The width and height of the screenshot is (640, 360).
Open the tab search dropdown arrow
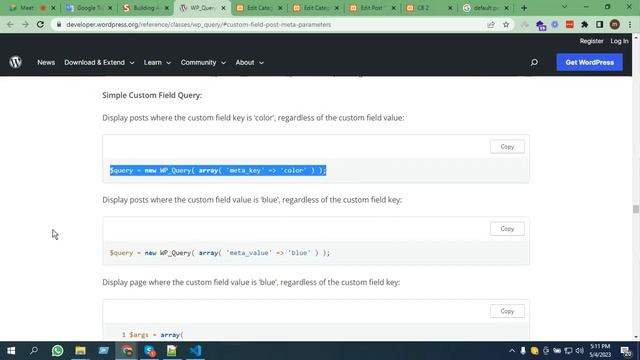tap(564, 7)
